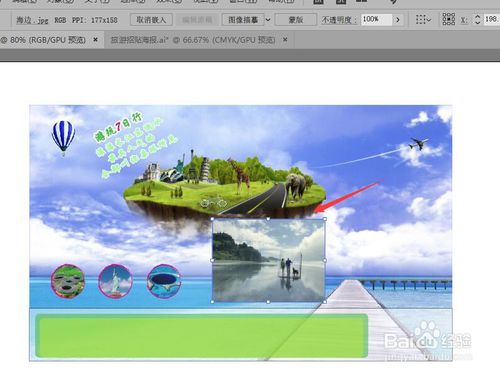Select the hot air balloon graphic
Image resolution: width=500 pixels, height=374 pixels.
pos(63,137)
